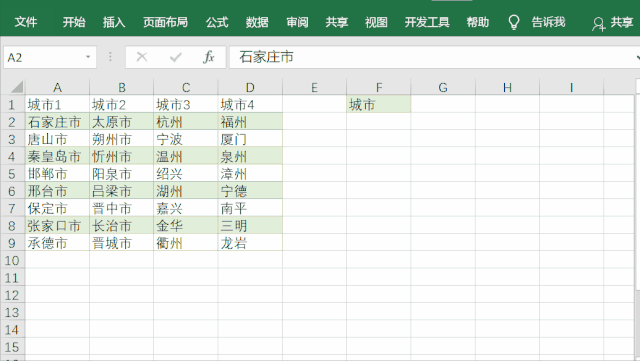Click cell containing 龙岩
Viewport: 640px width, 361px height.
250,243
